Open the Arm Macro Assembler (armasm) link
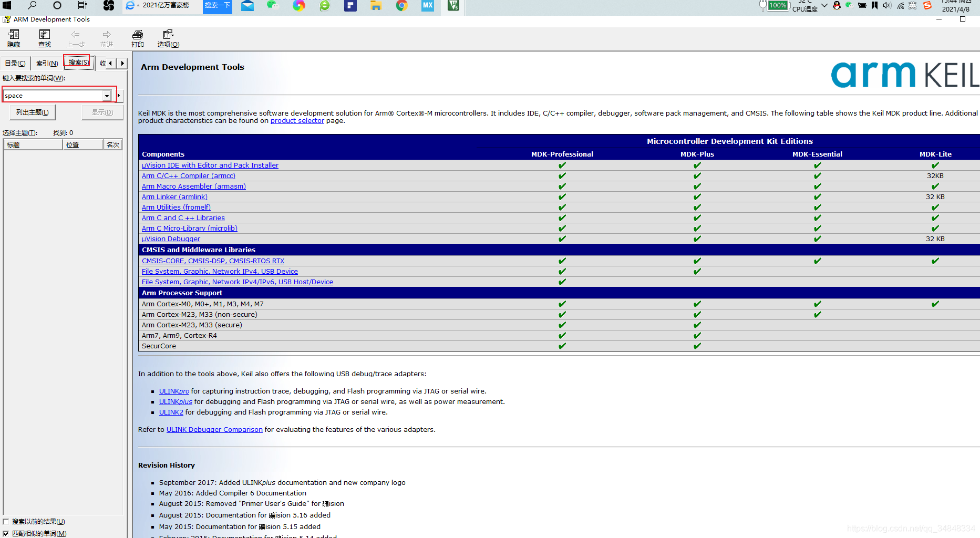Image resolution: width=980 pixels, height=538 pixels. point(194,186)
